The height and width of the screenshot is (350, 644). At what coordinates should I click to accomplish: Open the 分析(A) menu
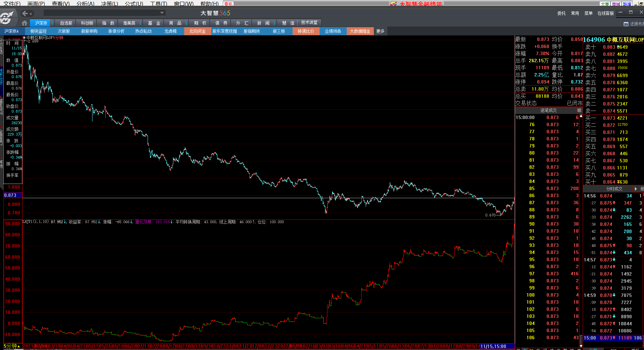click(85, 4)
